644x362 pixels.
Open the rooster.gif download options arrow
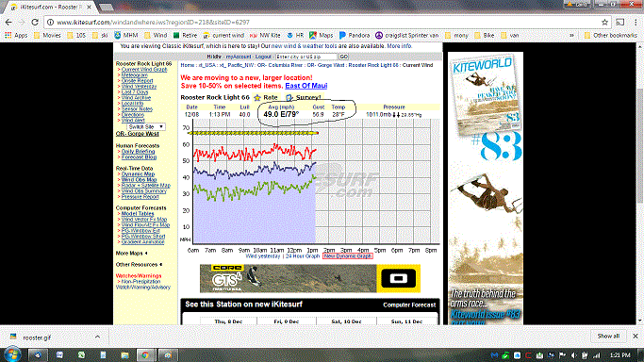[x=97, y=337]
